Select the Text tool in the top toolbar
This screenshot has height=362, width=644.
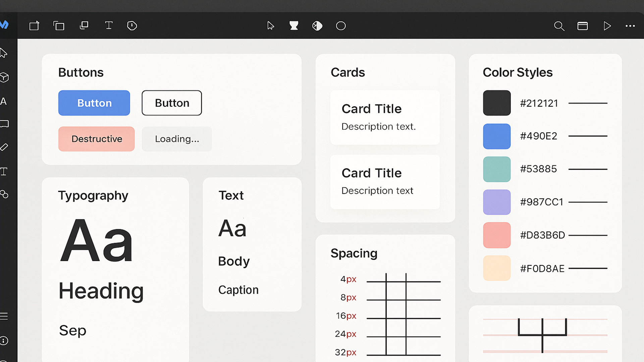pyautogui.click(x=109, y=25)
